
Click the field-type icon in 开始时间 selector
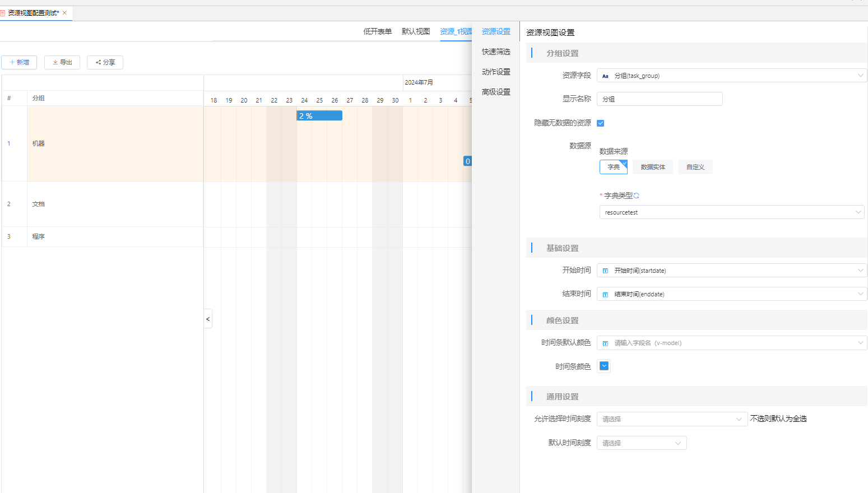coord(605,271)
